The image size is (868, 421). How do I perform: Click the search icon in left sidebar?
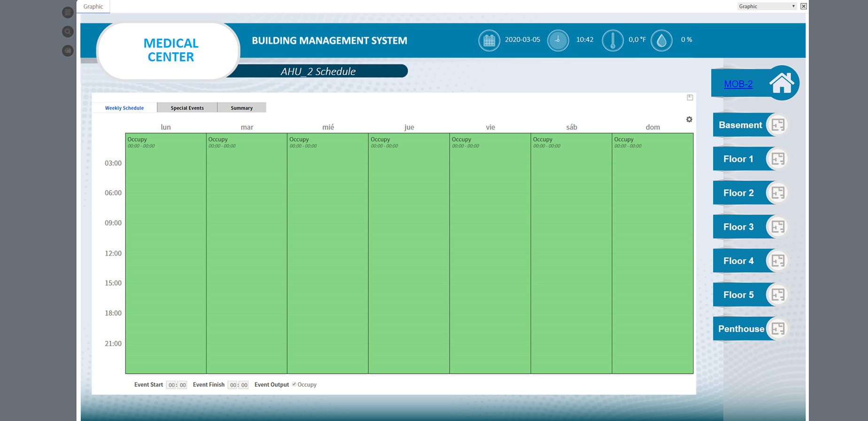(68, 31)
